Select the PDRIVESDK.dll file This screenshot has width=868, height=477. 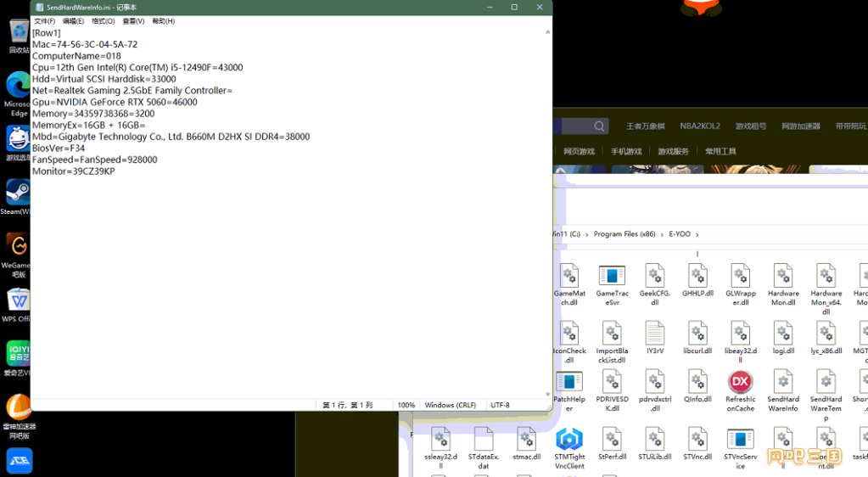(x=612, y=391)
